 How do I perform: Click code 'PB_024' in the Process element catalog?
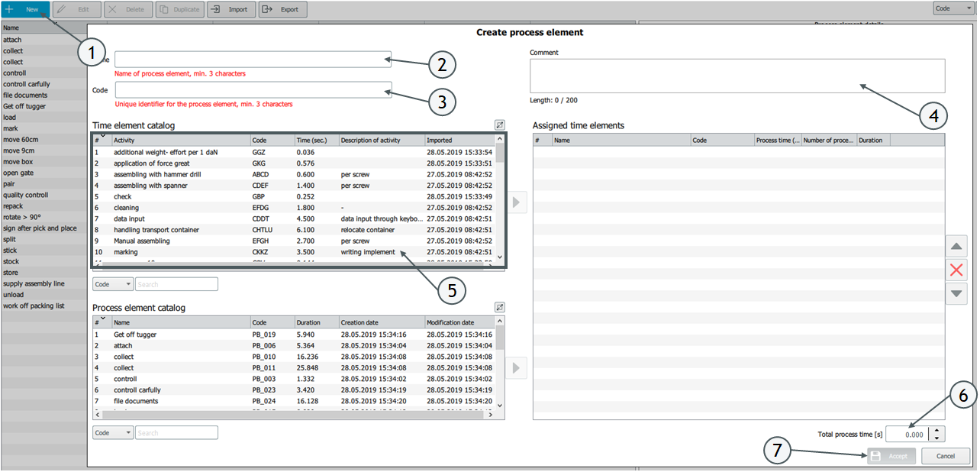[263, 401]
